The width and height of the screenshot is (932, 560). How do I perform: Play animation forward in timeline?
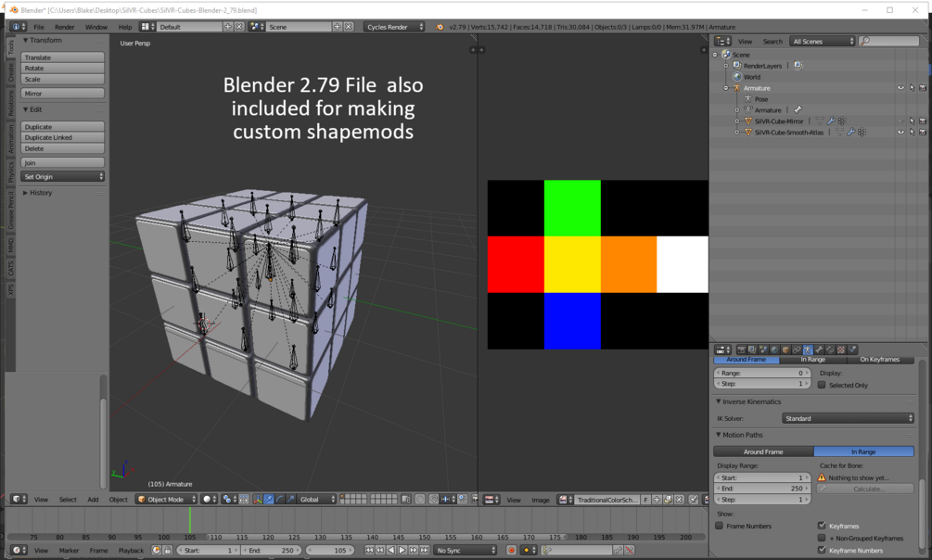pos(402,550)
